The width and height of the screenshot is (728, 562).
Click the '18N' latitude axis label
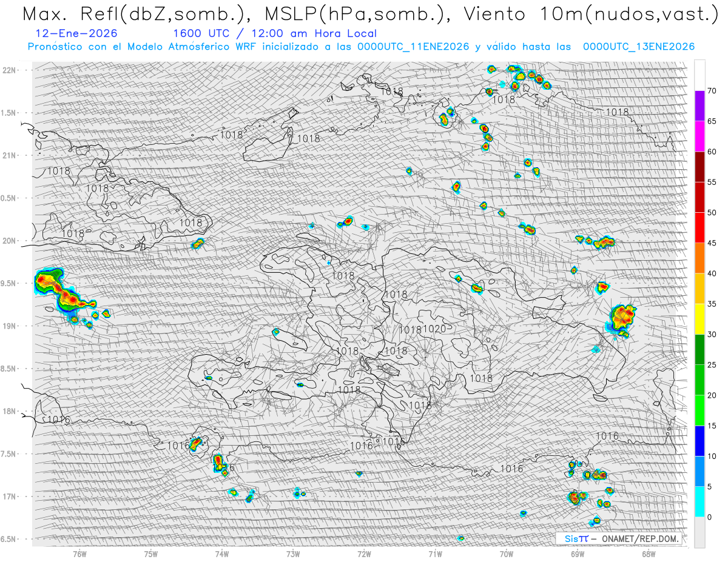10,411
